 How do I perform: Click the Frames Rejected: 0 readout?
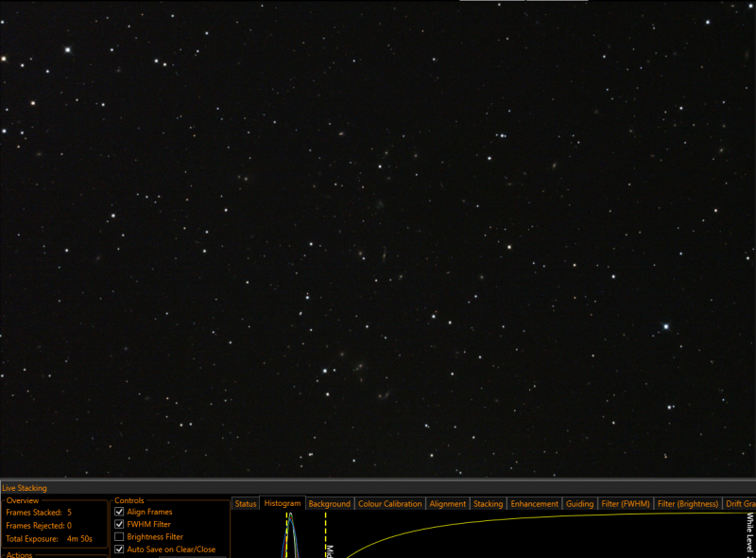tap(39, 526)
